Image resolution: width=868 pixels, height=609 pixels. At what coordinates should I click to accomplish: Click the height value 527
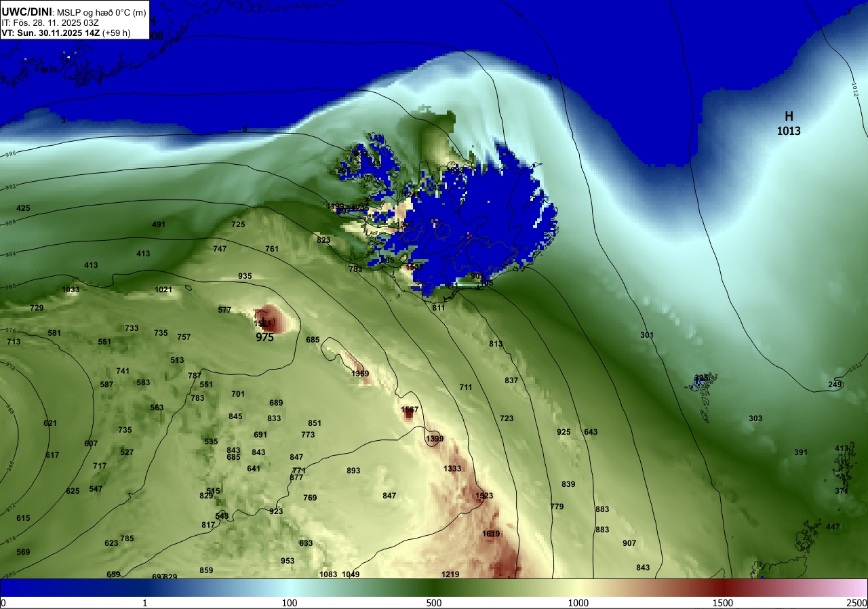(127, 452)
